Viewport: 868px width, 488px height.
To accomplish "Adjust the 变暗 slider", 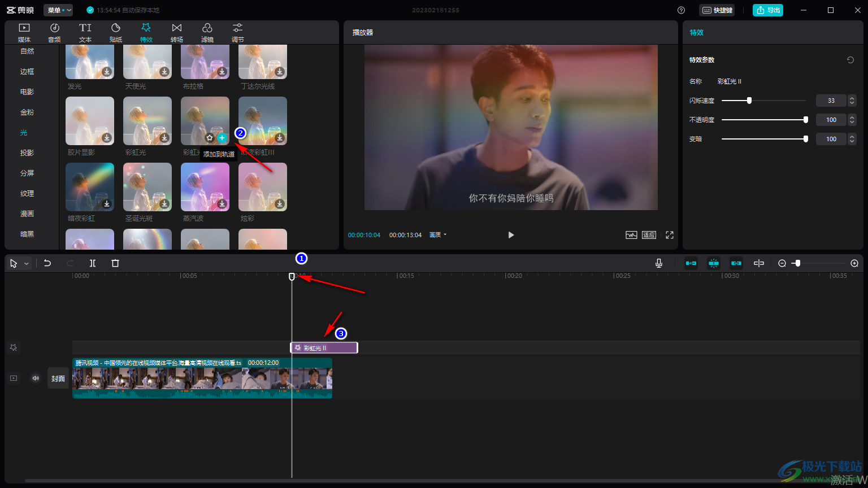I will (x=763, y=139).
